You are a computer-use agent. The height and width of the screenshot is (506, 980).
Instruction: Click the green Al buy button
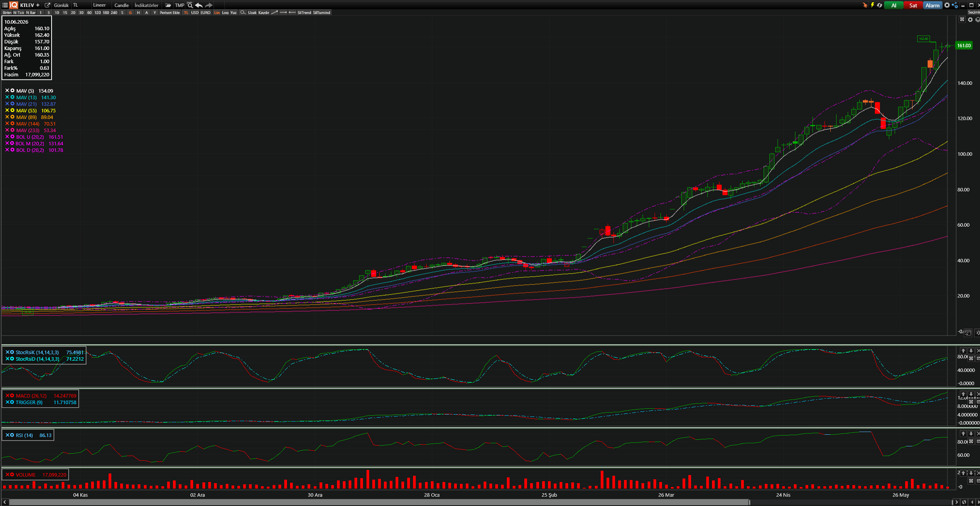pos(894,5)
